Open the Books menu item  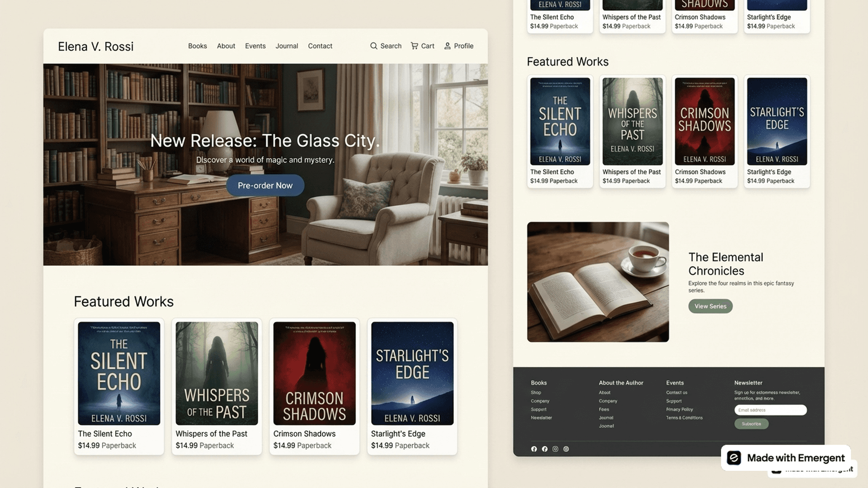(198, 46)
